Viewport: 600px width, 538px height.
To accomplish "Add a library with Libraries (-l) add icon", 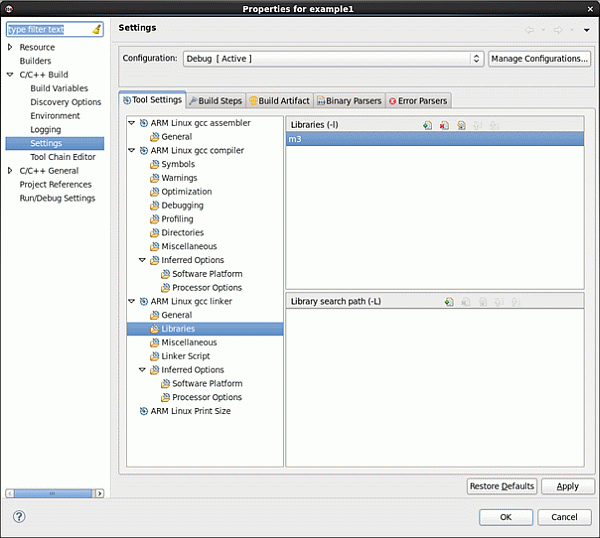I will (x=427, y=125).
